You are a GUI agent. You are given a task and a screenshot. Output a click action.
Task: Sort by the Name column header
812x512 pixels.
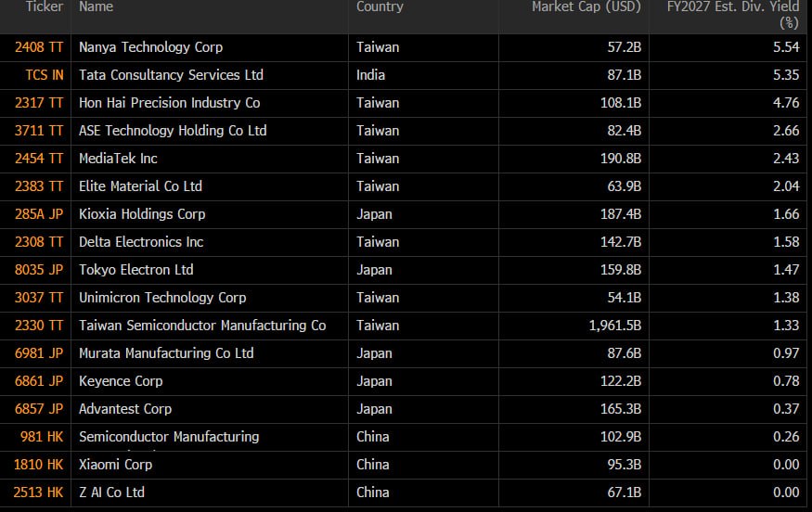(x=96, y=6)
